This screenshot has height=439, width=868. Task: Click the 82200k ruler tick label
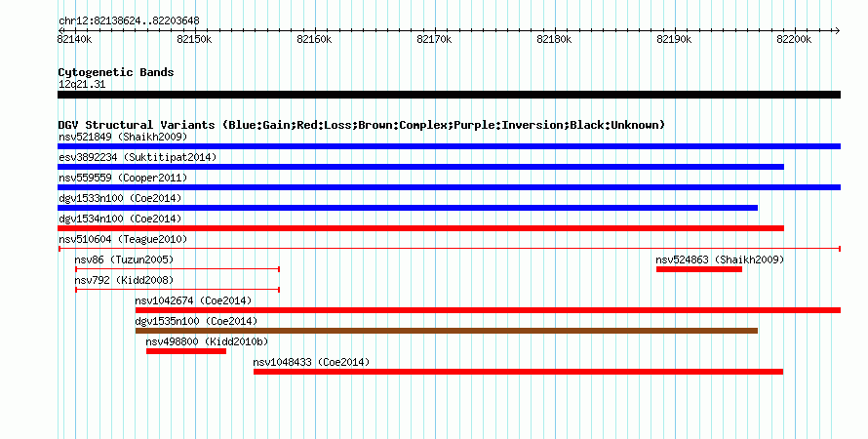point(795,39)
